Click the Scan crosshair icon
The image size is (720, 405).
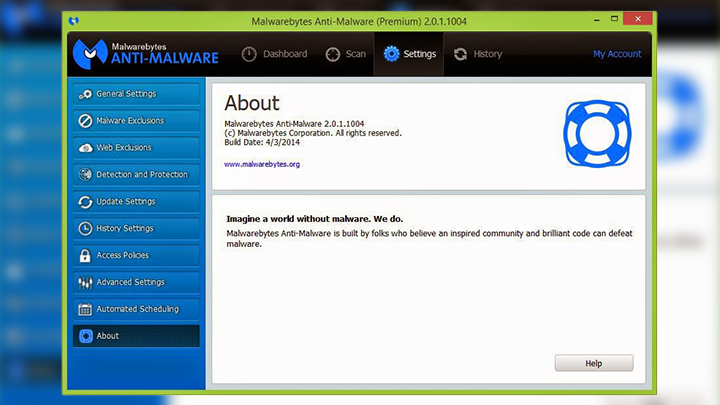(332, 54)
